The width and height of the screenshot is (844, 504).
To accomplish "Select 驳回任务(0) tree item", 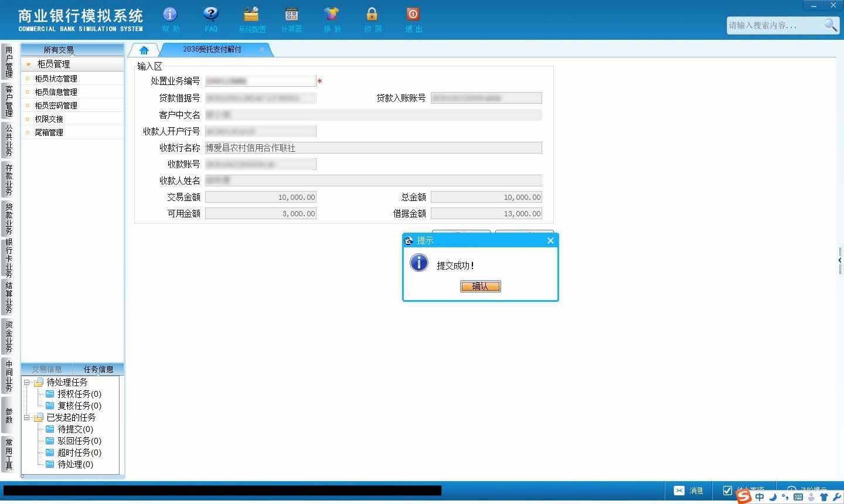I will tap(79, 441).
